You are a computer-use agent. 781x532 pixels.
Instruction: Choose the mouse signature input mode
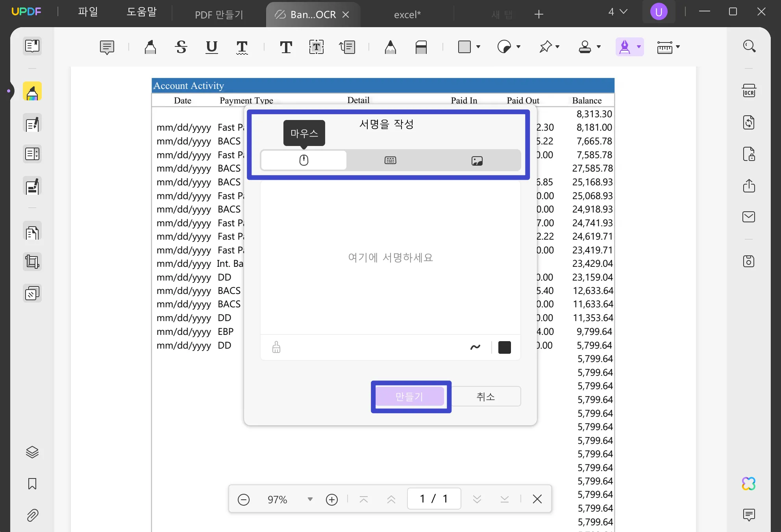(304, 160)
